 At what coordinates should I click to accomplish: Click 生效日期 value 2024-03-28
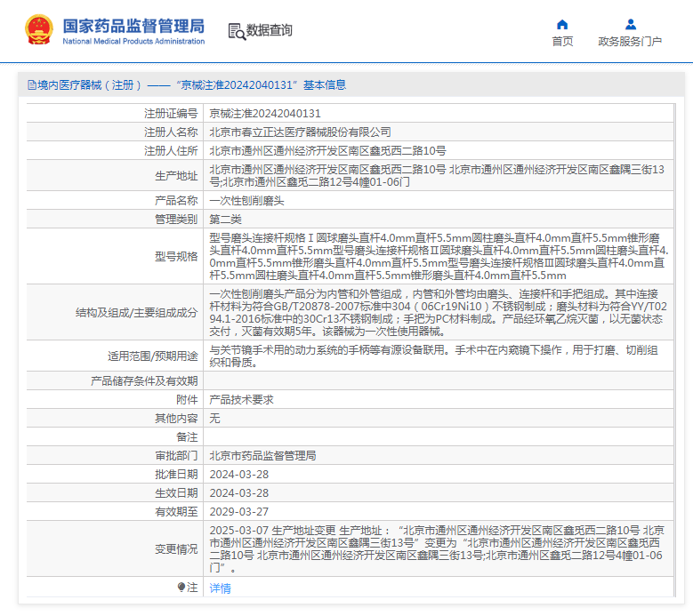[239, 492]
